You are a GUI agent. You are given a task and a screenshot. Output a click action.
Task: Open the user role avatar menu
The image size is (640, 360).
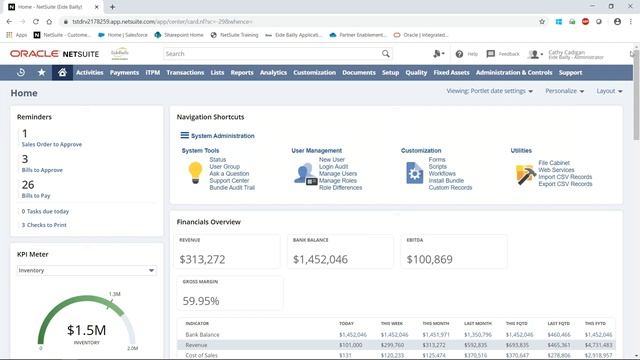point(535,54)
